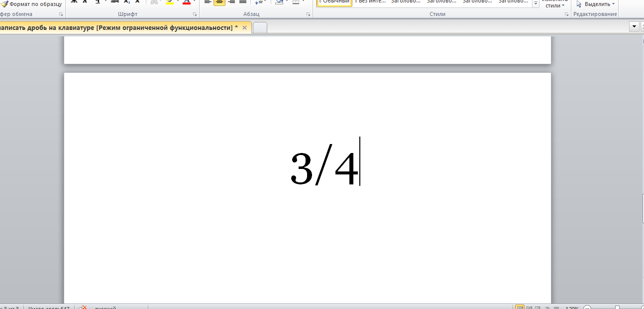
Task: Open the Выделить dropdown
Action: pyautogui.click(x=596, y=4)
